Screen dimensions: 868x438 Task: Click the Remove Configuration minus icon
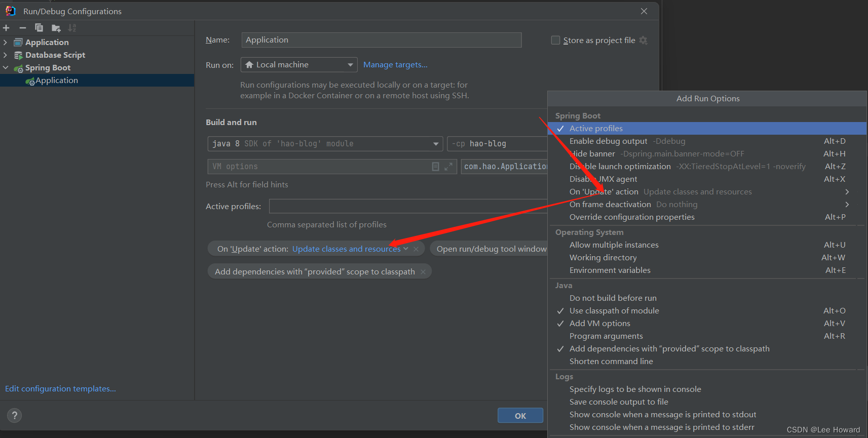(x=23, y=28)
